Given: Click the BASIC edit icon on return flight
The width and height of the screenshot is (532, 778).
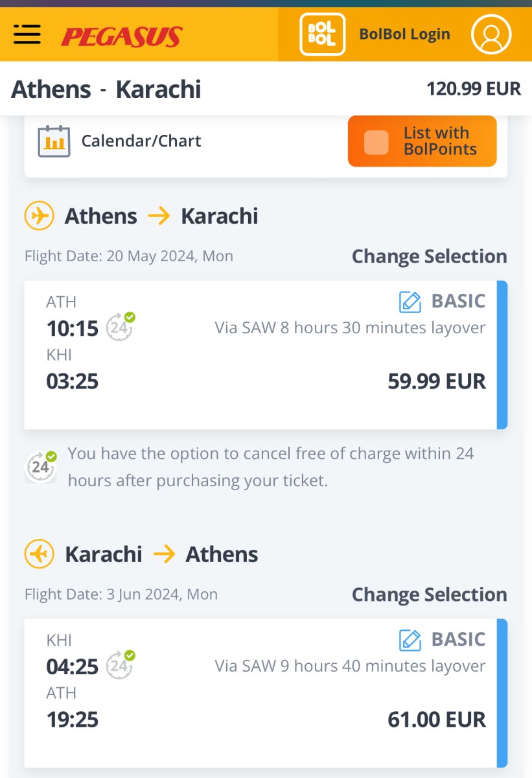Looking at the screenshot, I should point(410,640).
